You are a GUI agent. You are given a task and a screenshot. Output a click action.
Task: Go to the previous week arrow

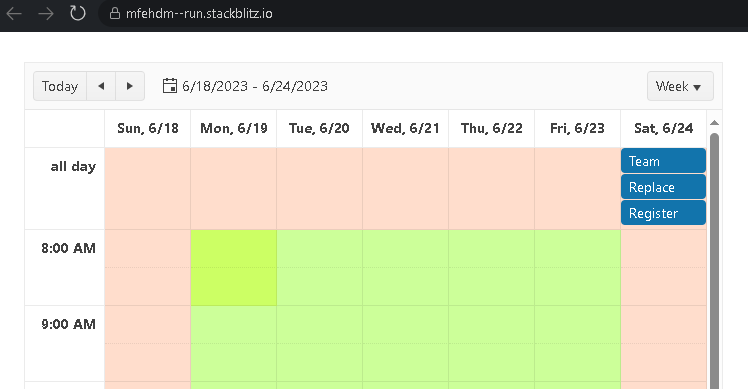click(101, 86)
